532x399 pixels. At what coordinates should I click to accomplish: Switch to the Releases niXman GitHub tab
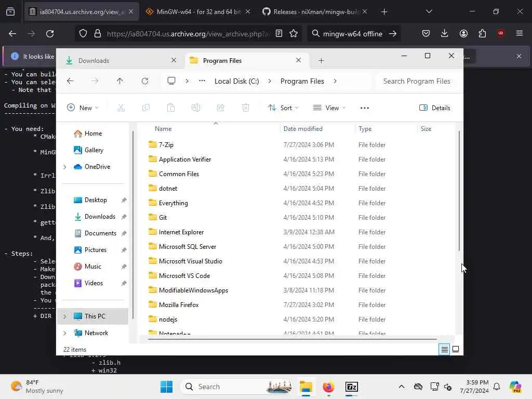pyautogui.click(x=315, y=11)
